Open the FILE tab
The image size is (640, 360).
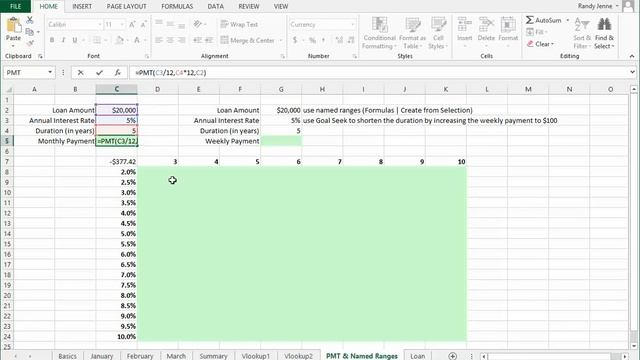pos(15,6)
